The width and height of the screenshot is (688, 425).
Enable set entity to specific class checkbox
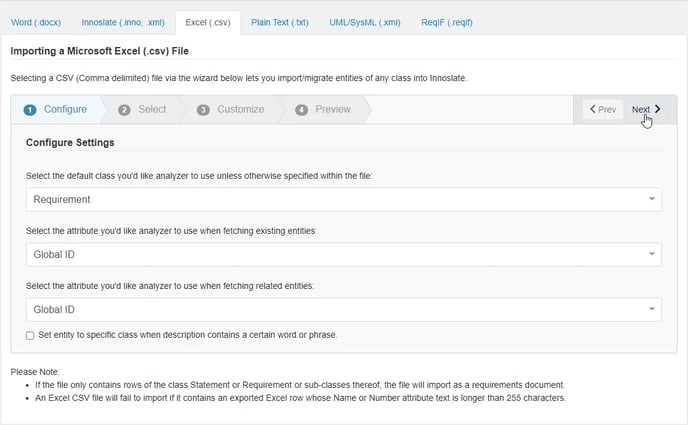click(x=30, y=336)
